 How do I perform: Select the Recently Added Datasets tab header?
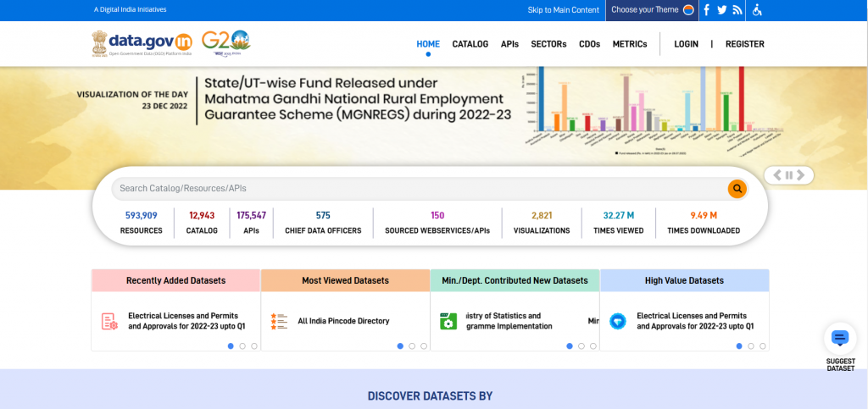click(176, 281)
